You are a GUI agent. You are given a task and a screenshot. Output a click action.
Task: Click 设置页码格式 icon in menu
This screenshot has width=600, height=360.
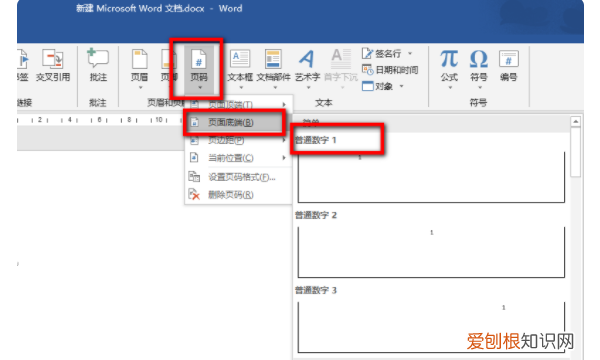194,177
